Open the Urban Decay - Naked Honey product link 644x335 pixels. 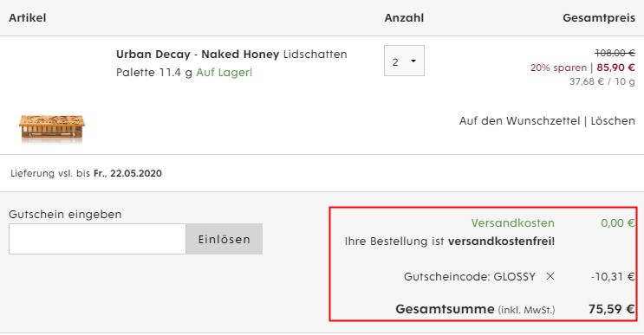click(198, 55)
